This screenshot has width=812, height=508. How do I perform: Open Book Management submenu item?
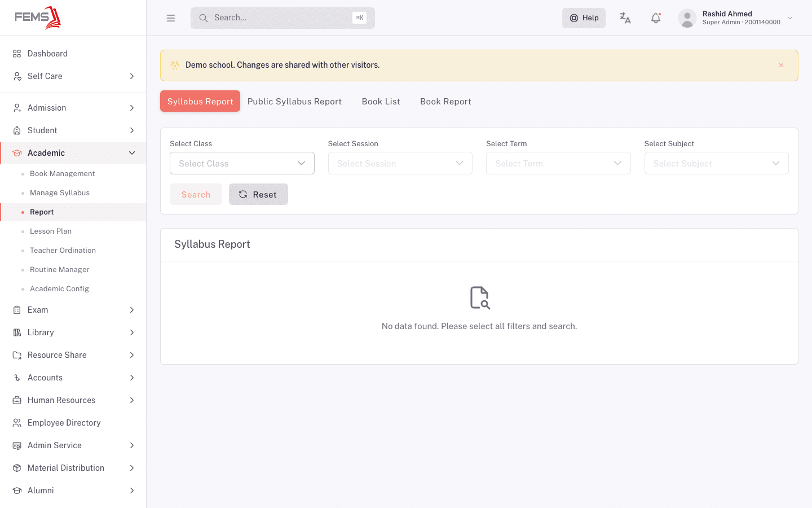(62, 174)
